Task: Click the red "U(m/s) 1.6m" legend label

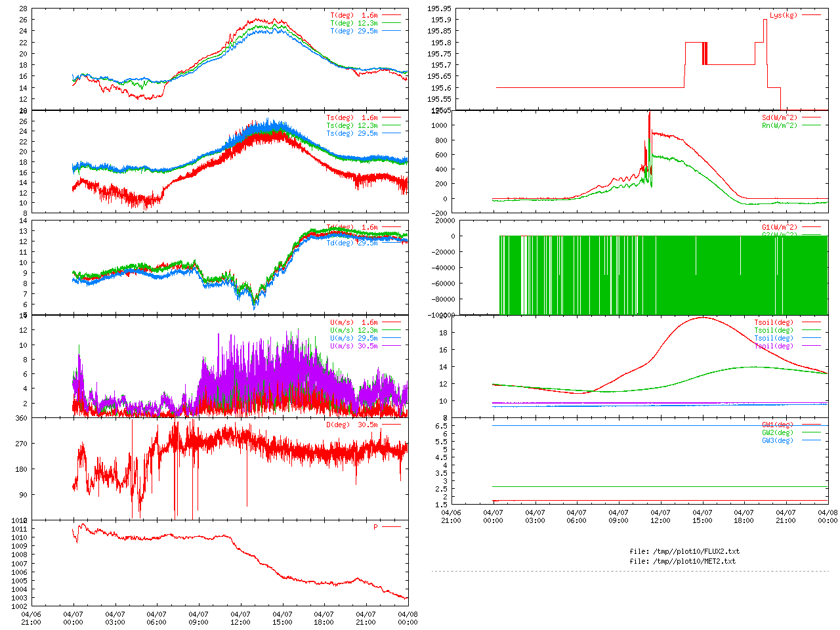Action: pos(354,322)
